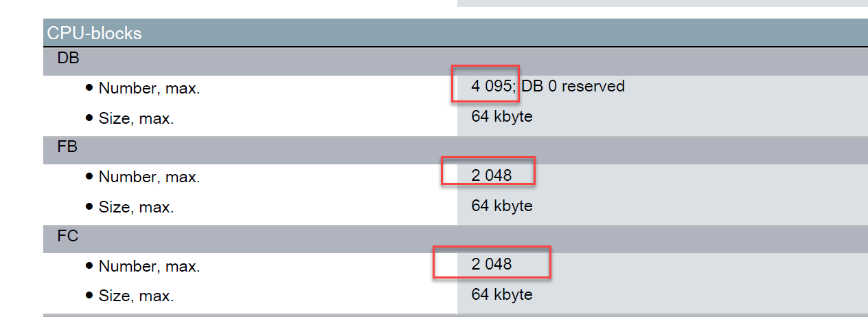Select the Size, max. label under FC
Viewport: 868px width, 317px height.
(x=136, y=296)
